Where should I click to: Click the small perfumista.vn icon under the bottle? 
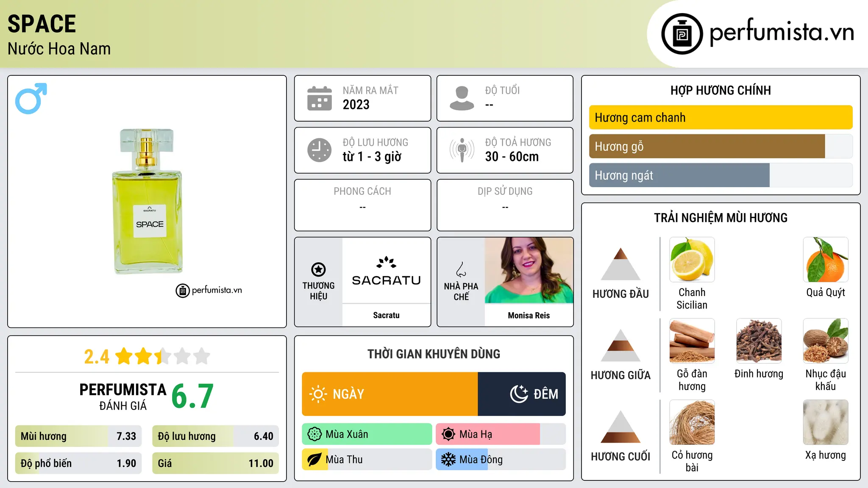point(183,291)
